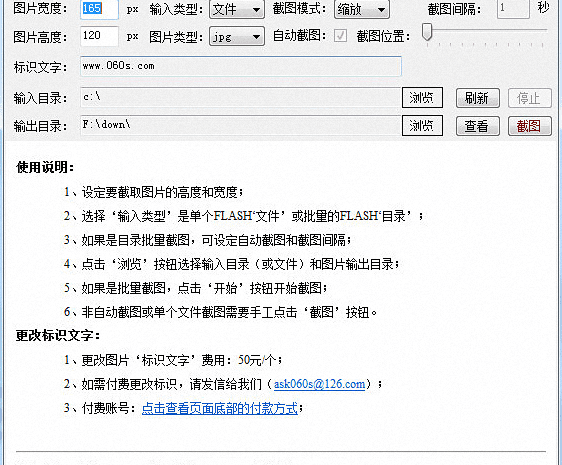This screenshot has width=562, height=465.
Task: Open the 点击查看页面底部的付款方式 link
Action: 220,408
